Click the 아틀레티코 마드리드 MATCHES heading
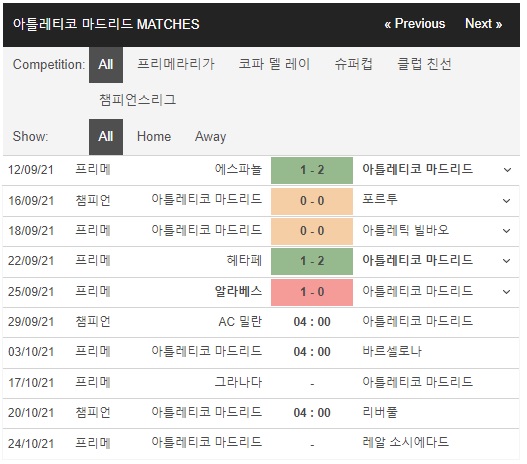Image resolution: width=527 pixels, height=464 pixels. [107, 25]
